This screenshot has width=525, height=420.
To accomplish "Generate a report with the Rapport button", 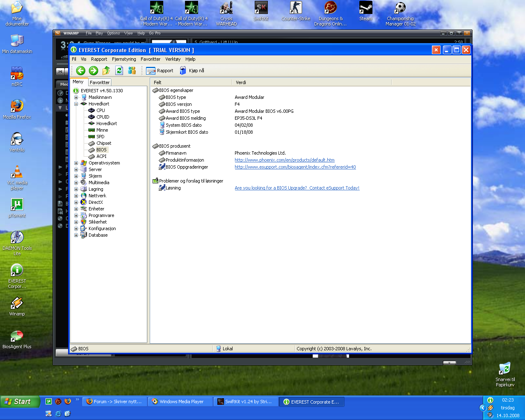I will pyautogui.click(x=160, y=71).
